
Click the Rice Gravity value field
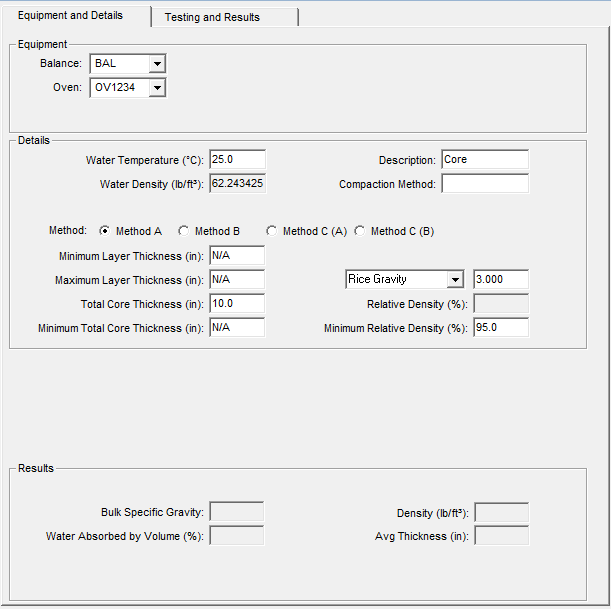pos(500,280)
